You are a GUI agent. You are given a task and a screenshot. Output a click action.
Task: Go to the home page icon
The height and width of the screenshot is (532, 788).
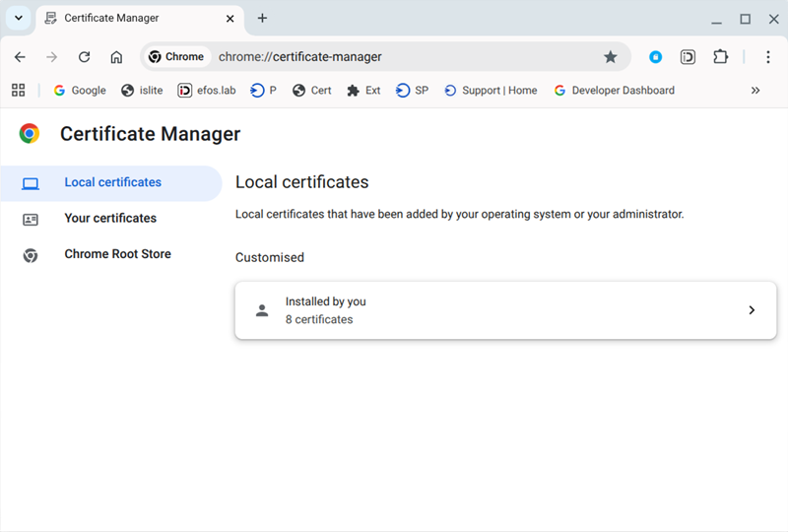116,57
